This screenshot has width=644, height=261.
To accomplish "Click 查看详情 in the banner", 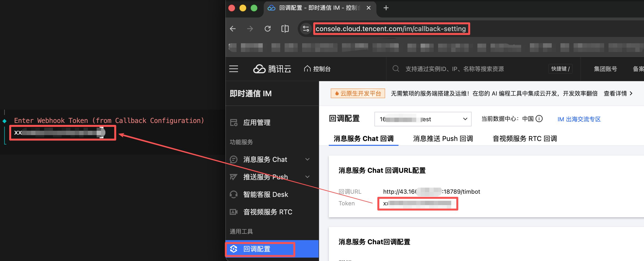I will point(618,94).
